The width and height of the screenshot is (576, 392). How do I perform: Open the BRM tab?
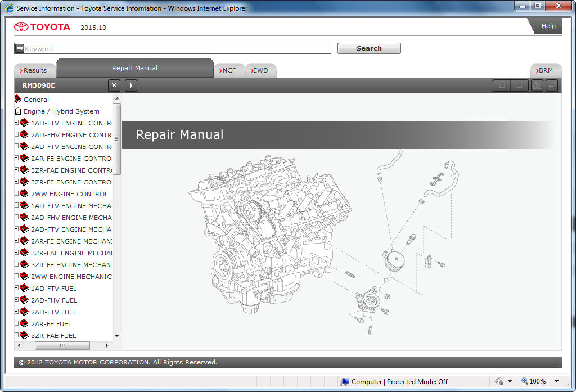tap(544, 70)
